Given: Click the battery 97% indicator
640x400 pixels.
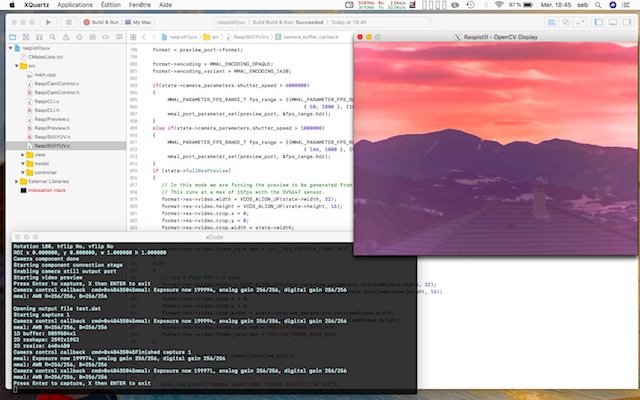Looking at the screenshot, I should click(521, 5).
